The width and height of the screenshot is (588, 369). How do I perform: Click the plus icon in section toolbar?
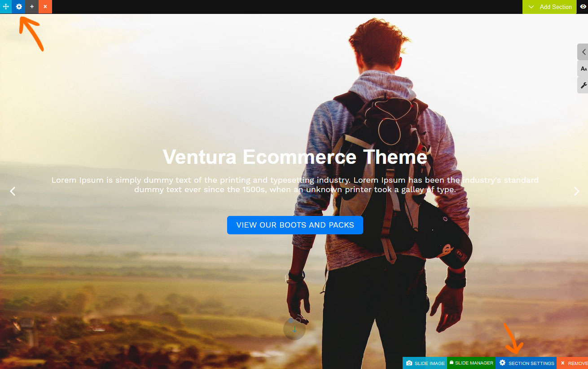tap(32, 7)
